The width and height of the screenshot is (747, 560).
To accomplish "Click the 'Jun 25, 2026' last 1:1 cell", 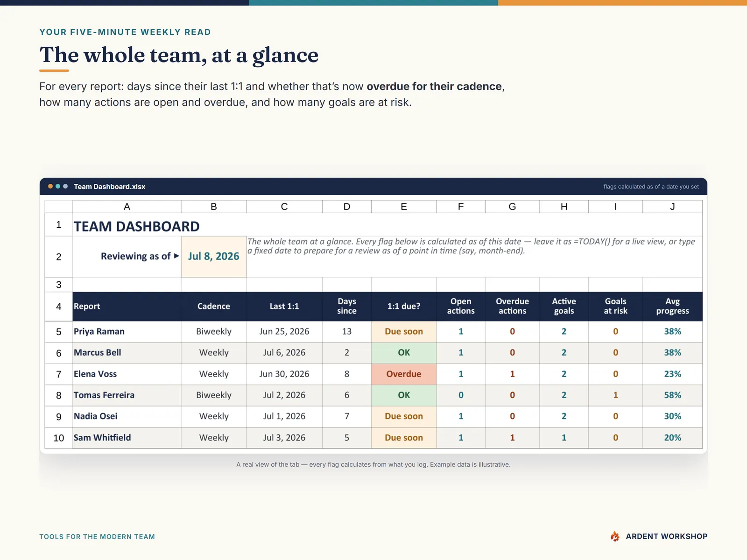I will [x=284, y=332].
